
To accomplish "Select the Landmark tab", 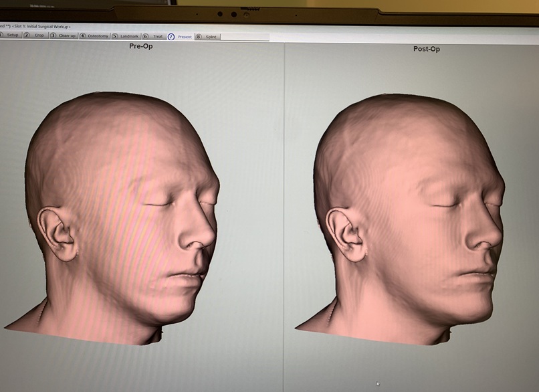I will pyautogui.click(x=126, y=36).
